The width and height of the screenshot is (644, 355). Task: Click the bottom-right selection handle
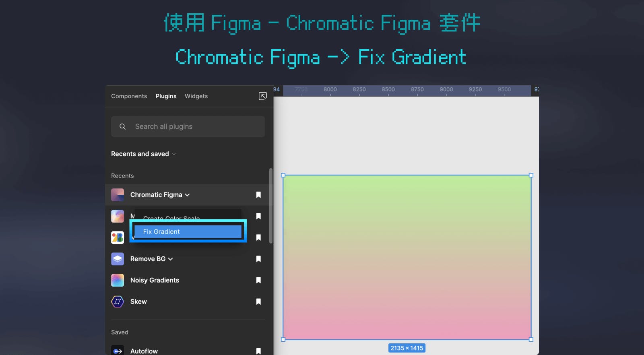tap(531, 339)
